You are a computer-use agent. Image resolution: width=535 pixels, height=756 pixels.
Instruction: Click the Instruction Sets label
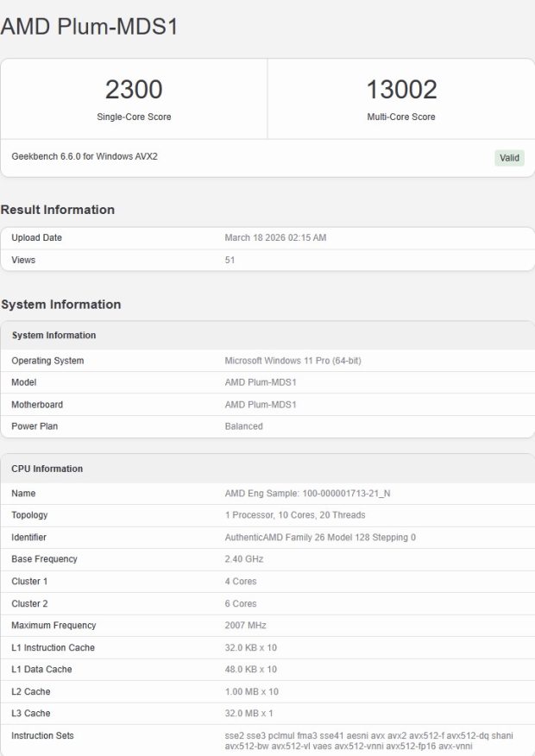[x=42, y=735]
